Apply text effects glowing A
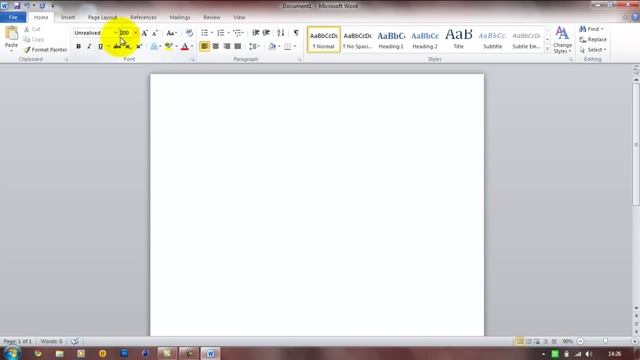 [x=154, y=47]
